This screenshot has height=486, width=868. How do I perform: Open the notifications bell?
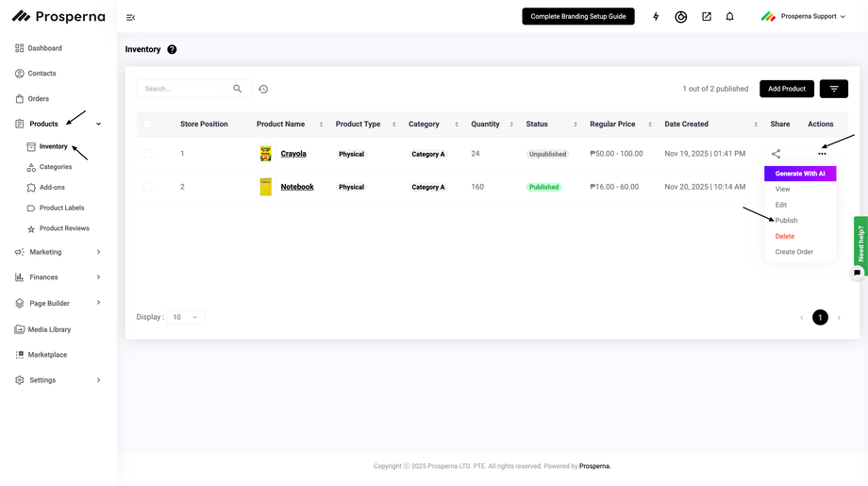[x=729, y=17]
